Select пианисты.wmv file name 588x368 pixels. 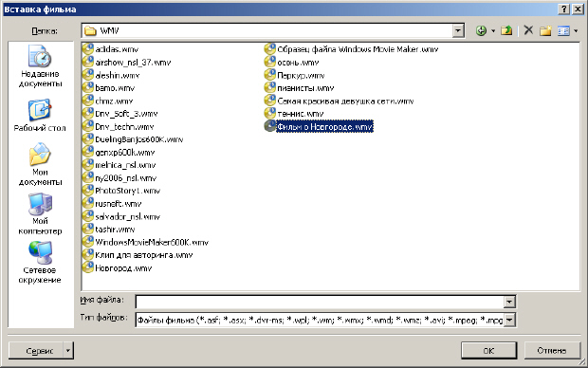pos(305,88)
